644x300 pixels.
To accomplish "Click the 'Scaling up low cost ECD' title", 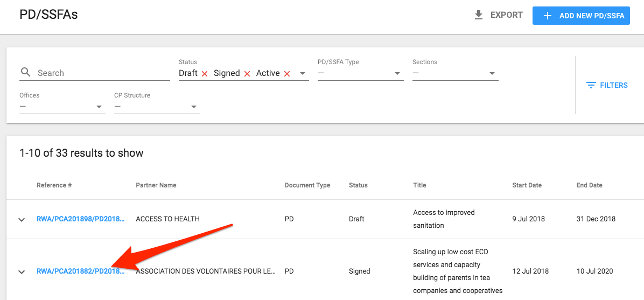I will pos(458,271).
